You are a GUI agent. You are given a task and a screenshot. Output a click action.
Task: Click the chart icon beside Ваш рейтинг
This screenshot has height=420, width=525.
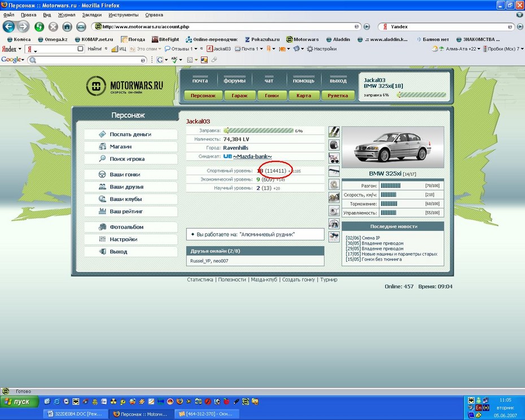tap(102, 211)
